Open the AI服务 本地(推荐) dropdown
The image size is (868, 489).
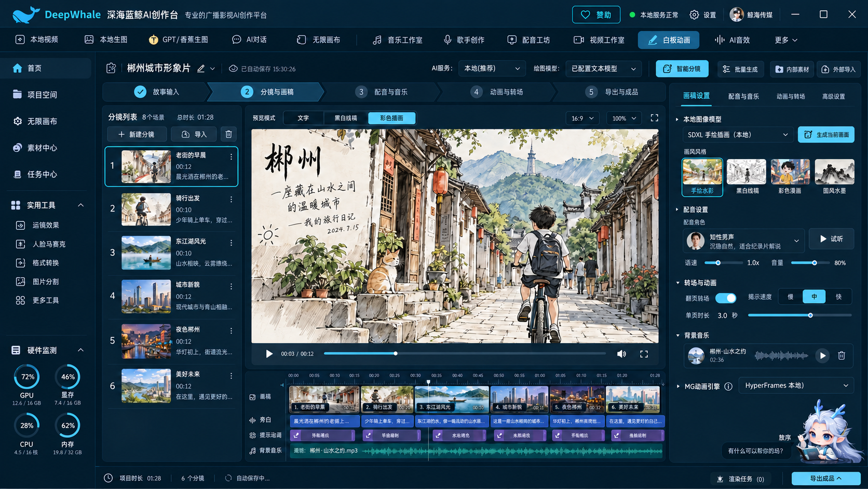click(x=492, y=69)
